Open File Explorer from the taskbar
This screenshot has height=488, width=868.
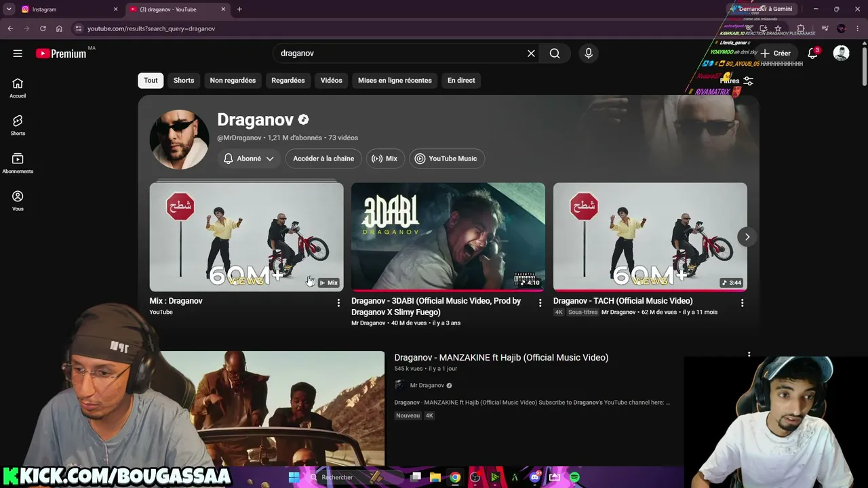(435, 477)
